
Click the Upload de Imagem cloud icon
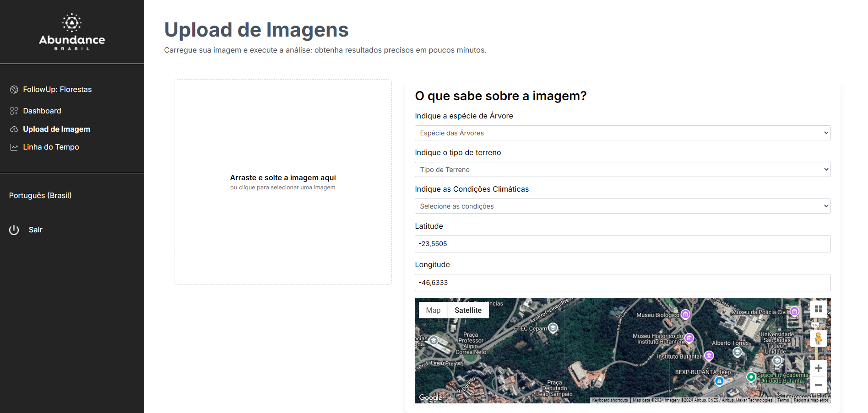[x=14, y=129]
